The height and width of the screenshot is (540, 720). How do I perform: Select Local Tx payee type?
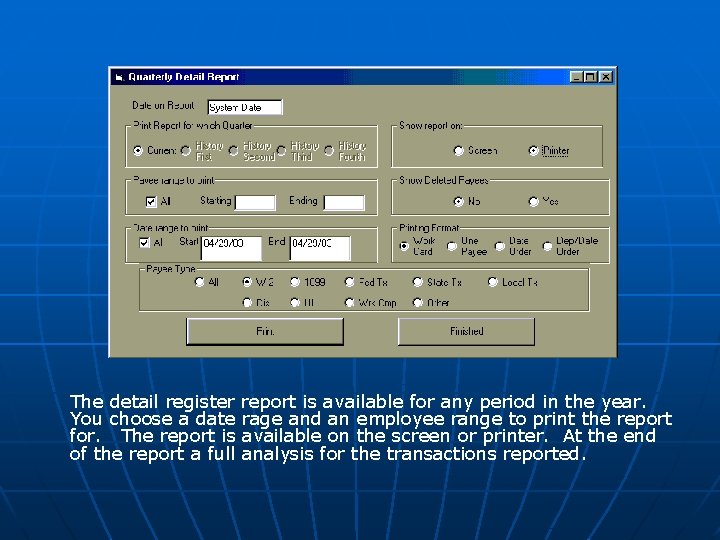[x=492, y=282]
